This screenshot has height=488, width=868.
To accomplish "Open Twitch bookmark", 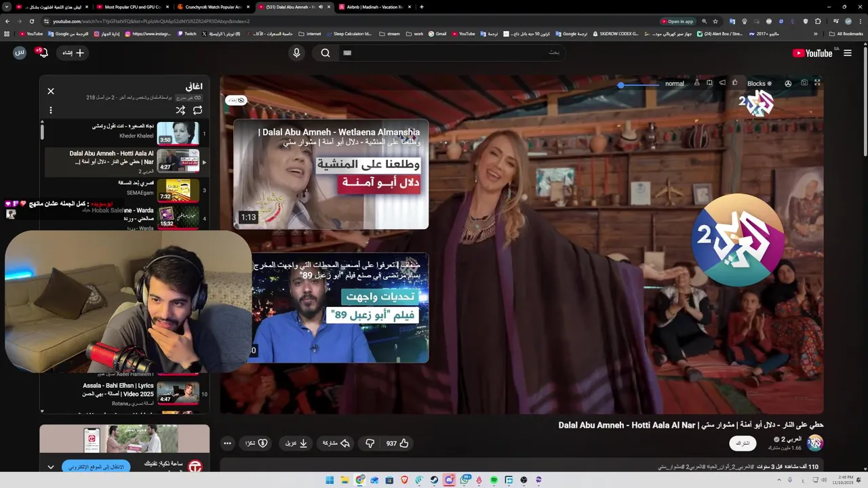I will point(186,33).
